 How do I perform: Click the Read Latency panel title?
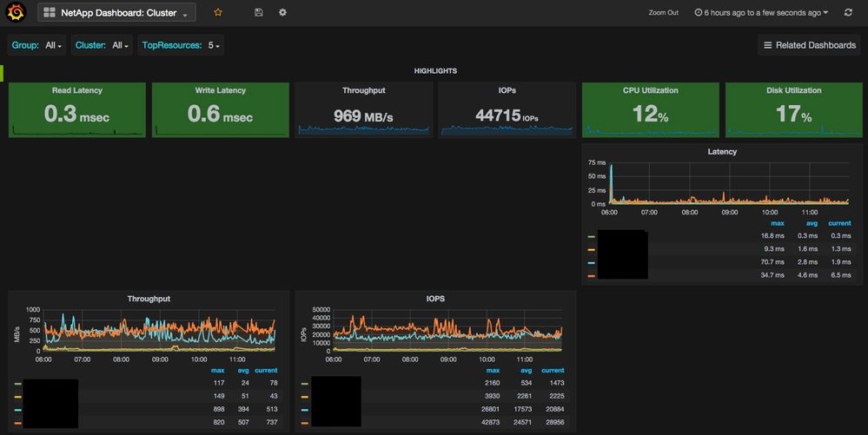(76, 90)
